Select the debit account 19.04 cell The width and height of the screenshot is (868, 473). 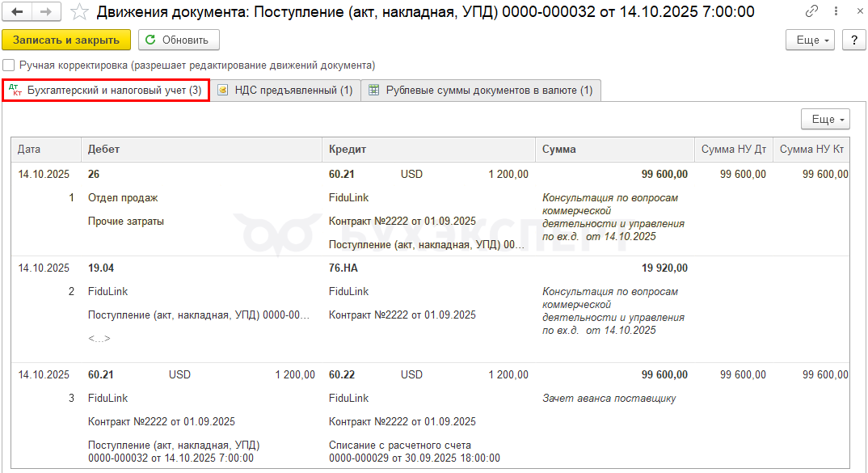[101, 268]
